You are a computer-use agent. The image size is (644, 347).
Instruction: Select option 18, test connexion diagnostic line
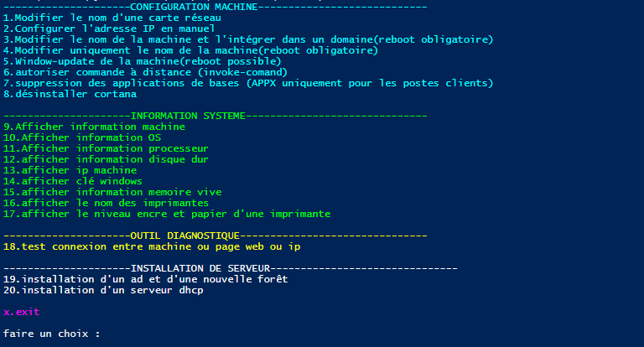coord(151,246)
